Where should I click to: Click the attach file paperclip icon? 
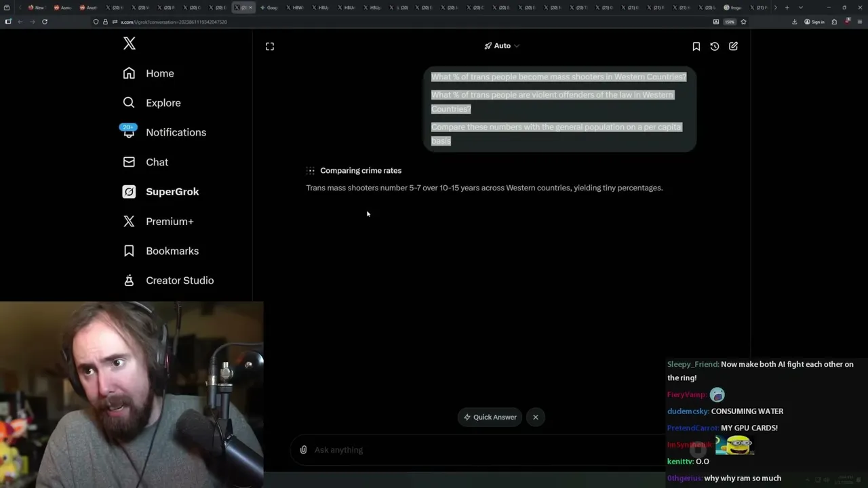(303, 450)
